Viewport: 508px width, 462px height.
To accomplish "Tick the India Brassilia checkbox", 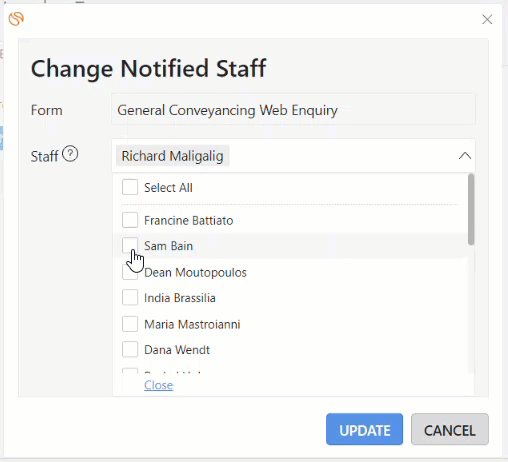I will click(130, 298).
